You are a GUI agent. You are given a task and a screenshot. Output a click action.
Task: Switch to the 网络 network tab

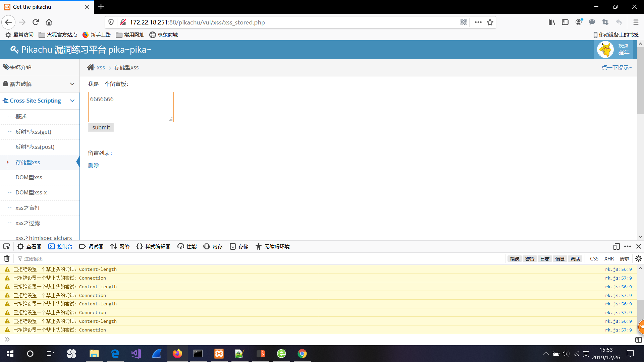pos(120,246)
